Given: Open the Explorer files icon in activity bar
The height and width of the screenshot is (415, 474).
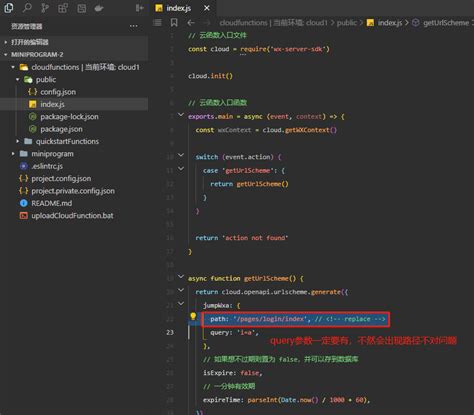Looking at the screenshot, I should pyautogui.click(x=9, y=8).
